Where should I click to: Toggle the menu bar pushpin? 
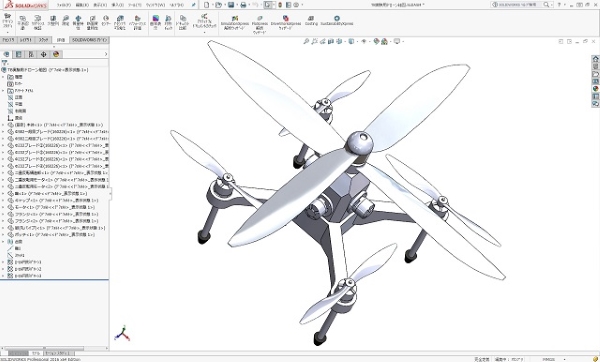coord(194,5)
